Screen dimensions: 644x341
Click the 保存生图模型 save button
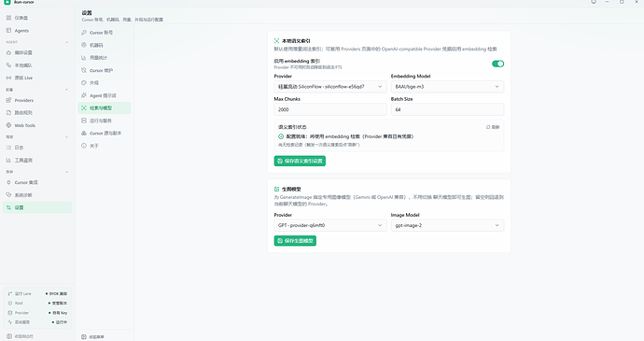pos(295,241)
